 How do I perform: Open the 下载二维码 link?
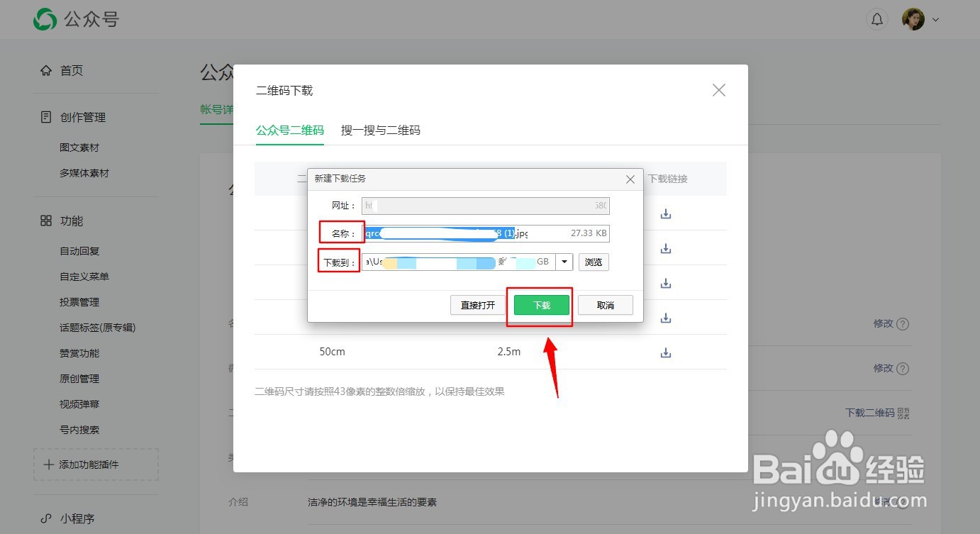[x=871, y=412]
